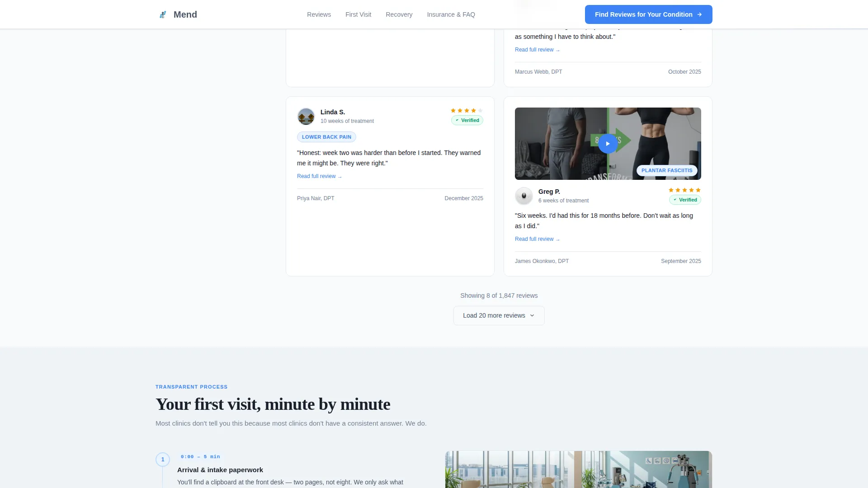Click Greg P. avatar image
The image size is (868, 488).
[x=524, y=196]
